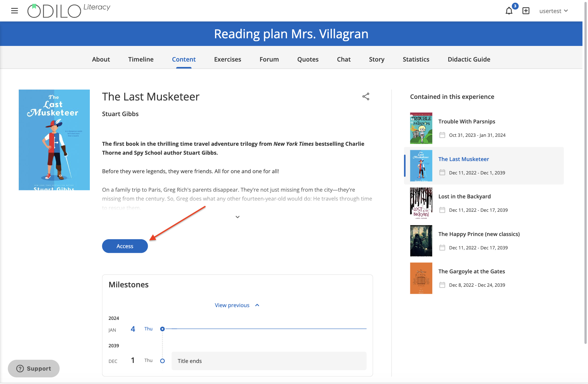Select The Gargoyle at the Gates title
This screenshot has height=384, width=588.
(x=472, y=271)
